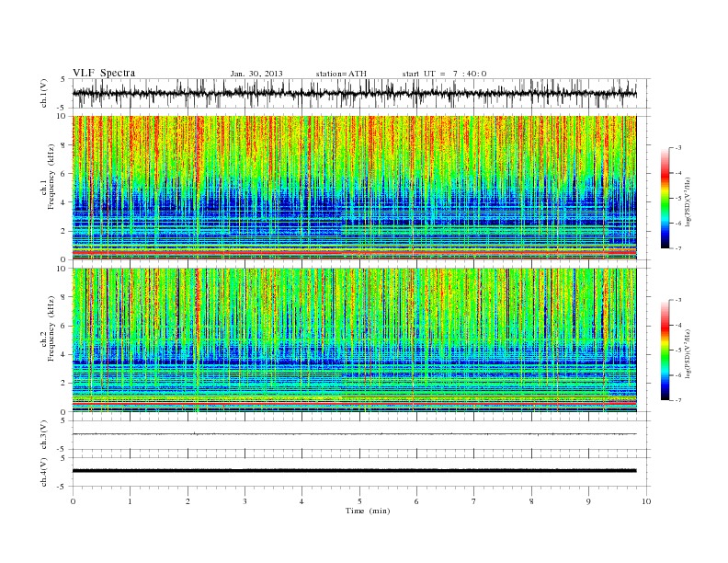Click the "ch.3(V)" axis label
Viewport: 728px width, 563px height.
click(44, 435)
